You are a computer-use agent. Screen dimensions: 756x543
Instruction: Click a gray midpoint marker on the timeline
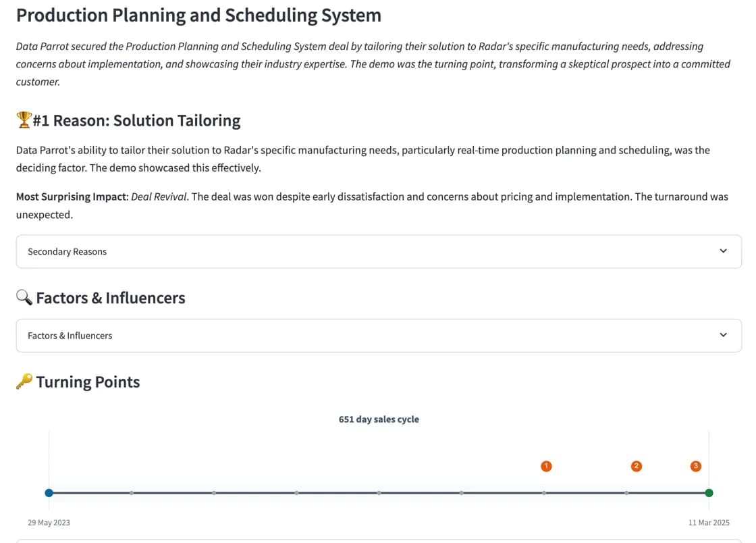tap(296, 493)
